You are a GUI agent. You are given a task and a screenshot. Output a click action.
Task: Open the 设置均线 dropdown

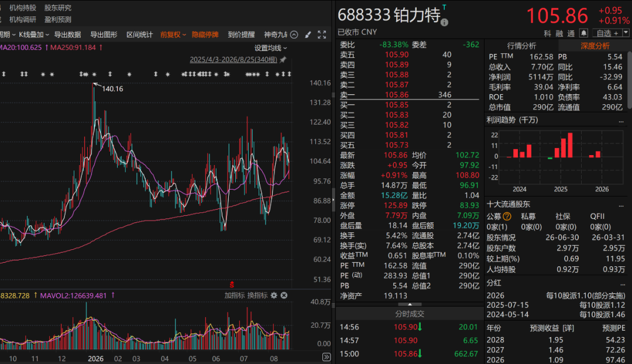(x=270, y=48)
